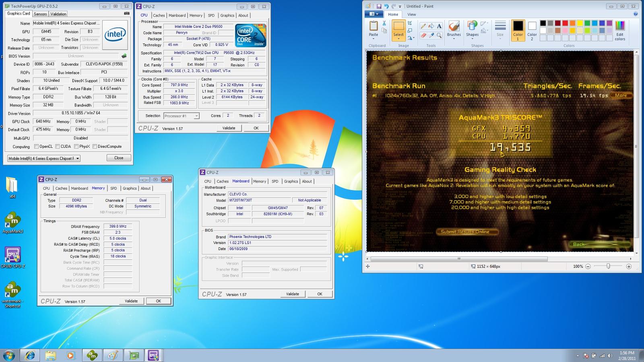The width and height of the screenshot is (644, 362).
Task: Click the Resize icon in Paint Image group
Action: [410, 31]
